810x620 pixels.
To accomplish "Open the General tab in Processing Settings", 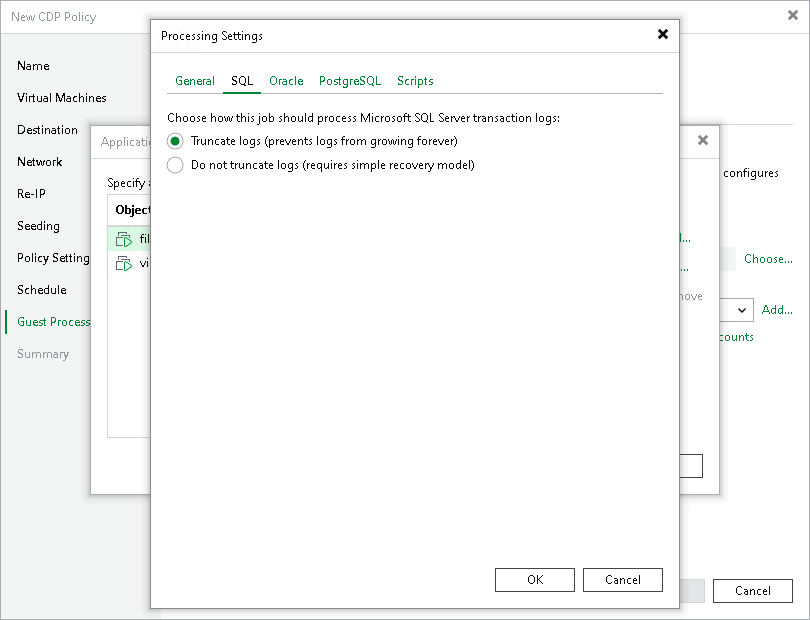I will click(x=195, y=81).
